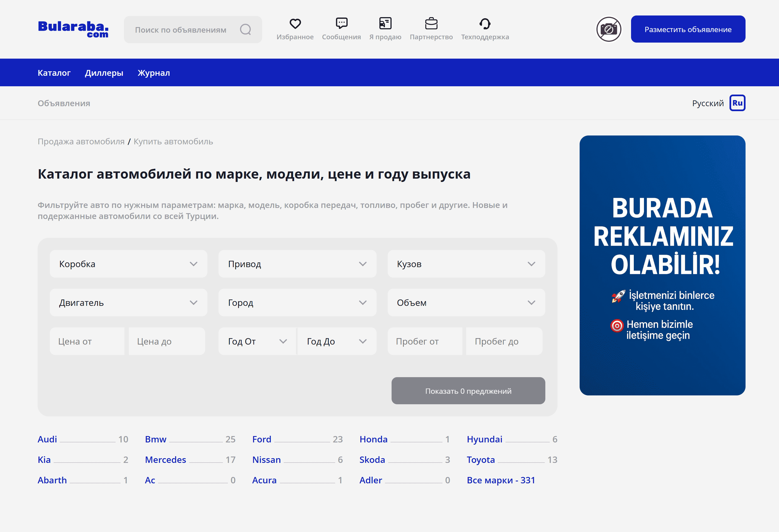Viewport: 779px width, 532px height.
Task: Open the Кузов dropdown
Action: pos(466,264)
